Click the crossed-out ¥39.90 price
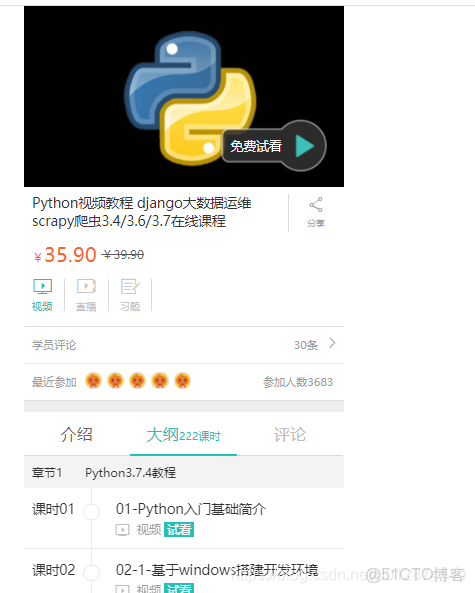The image size is (475, 593). coord(123,255)
